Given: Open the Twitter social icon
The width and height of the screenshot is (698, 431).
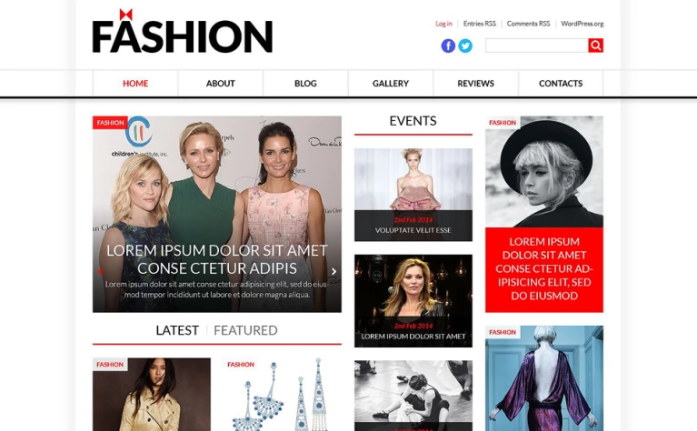Looking at the screenshot, I should (x=465, y=46).
